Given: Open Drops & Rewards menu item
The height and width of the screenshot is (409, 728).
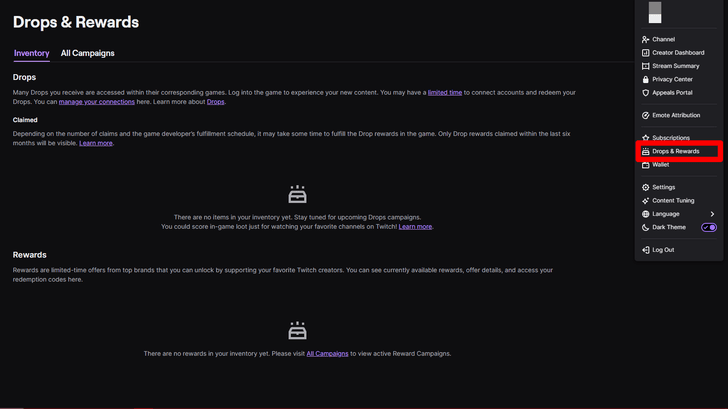Looking at the screenshot, I should [x=676, y=152].
